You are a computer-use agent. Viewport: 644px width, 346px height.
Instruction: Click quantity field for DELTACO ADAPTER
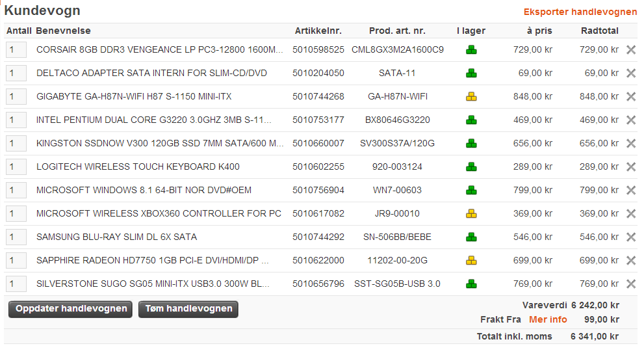16,73
